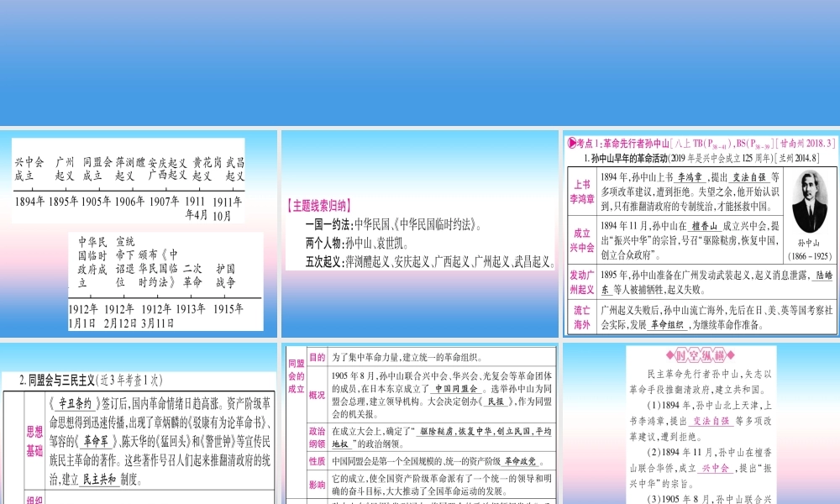Click the 1906年 timeline date
The image size is (840, 504).
(x=129, y=202)
